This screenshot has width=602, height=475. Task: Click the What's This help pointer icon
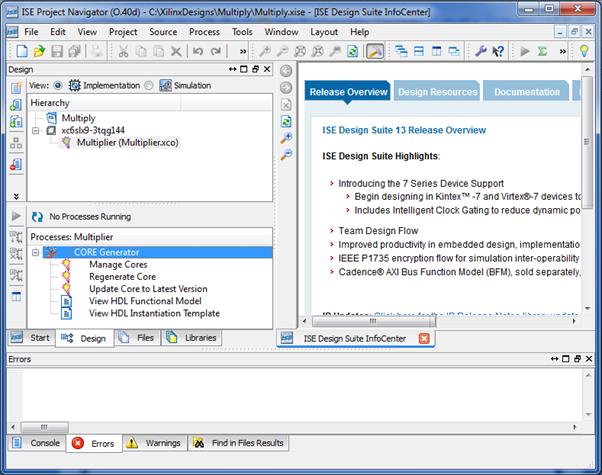[x=498, y=51]
